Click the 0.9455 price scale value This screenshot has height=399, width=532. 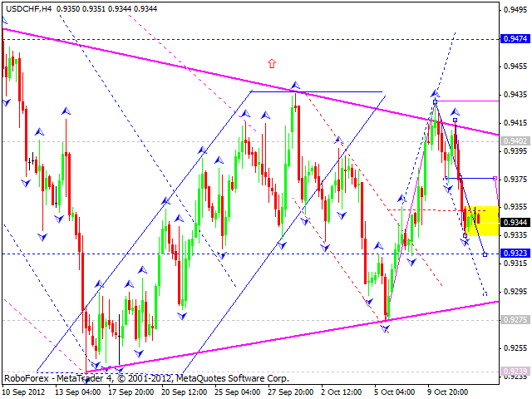point(515,66)
